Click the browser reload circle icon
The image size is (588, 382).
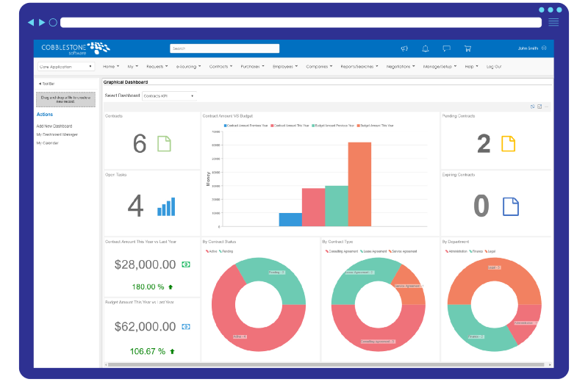click(x=53, y=23)
